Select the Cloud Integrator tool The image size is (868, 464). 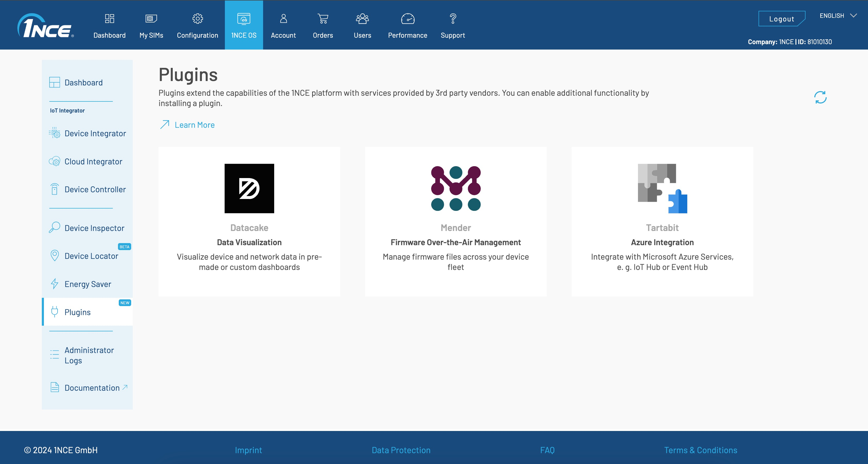[93, 161]
